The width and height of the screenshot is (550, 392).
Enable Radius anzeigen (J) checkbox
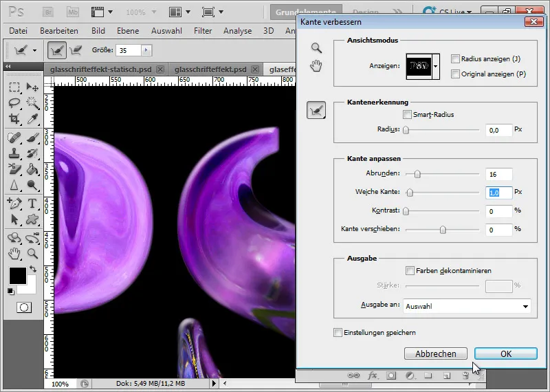pos(455,59)
